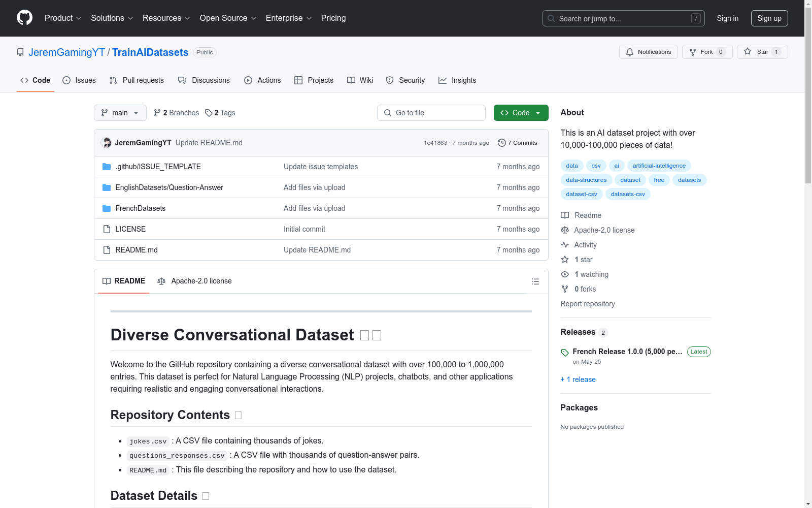Click the fork icon beside '0 forks'
Viewport: 812px width, 508px height.
click(x=565, y=289)
